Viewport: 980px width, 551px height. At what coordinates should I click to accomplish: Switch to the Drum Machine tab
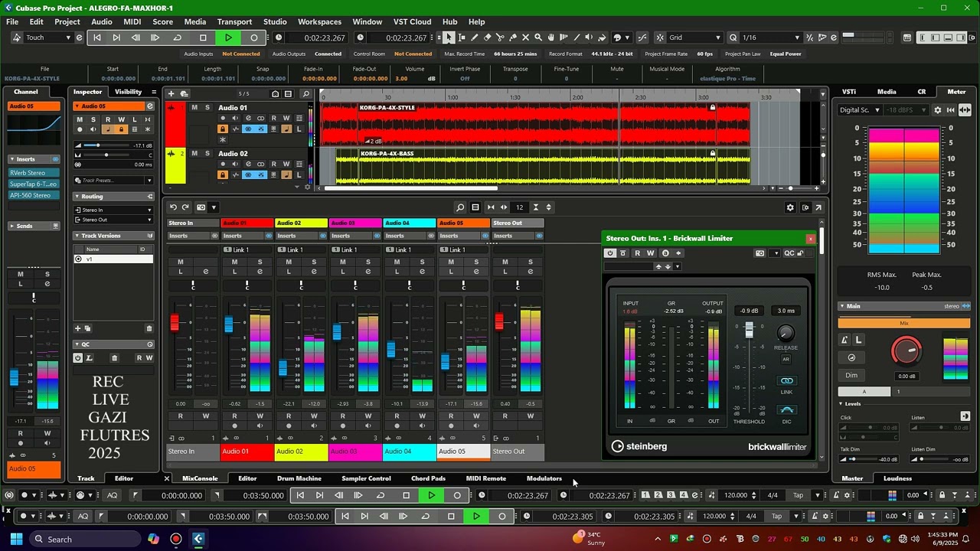coord(299,478)
